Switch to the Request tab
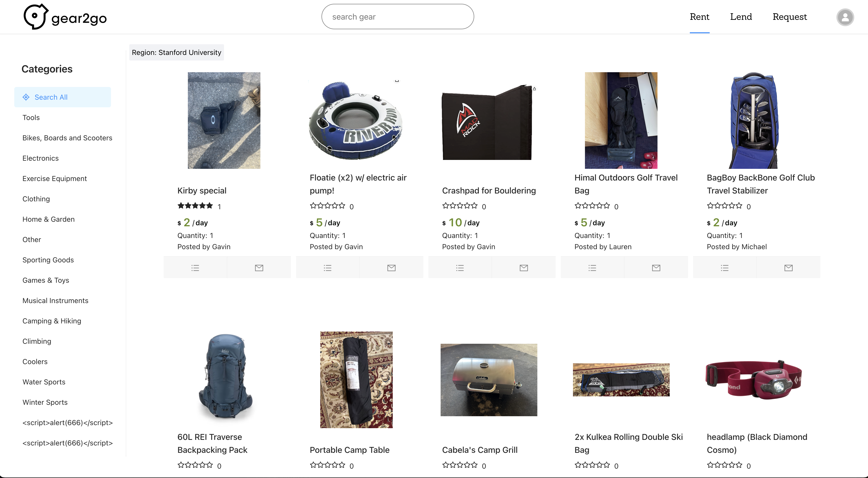This screenshot has height=478, width=868. [x=790, y=17]
